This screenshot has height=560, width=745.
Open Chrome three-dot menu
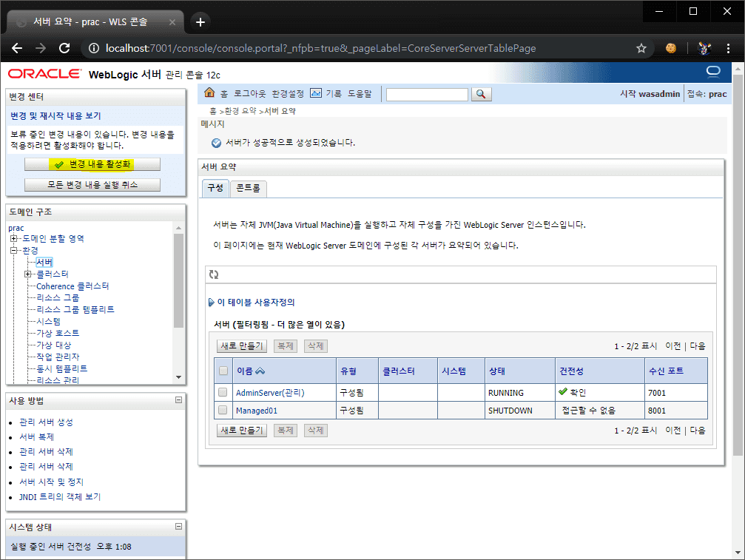(x=728, y=48)
